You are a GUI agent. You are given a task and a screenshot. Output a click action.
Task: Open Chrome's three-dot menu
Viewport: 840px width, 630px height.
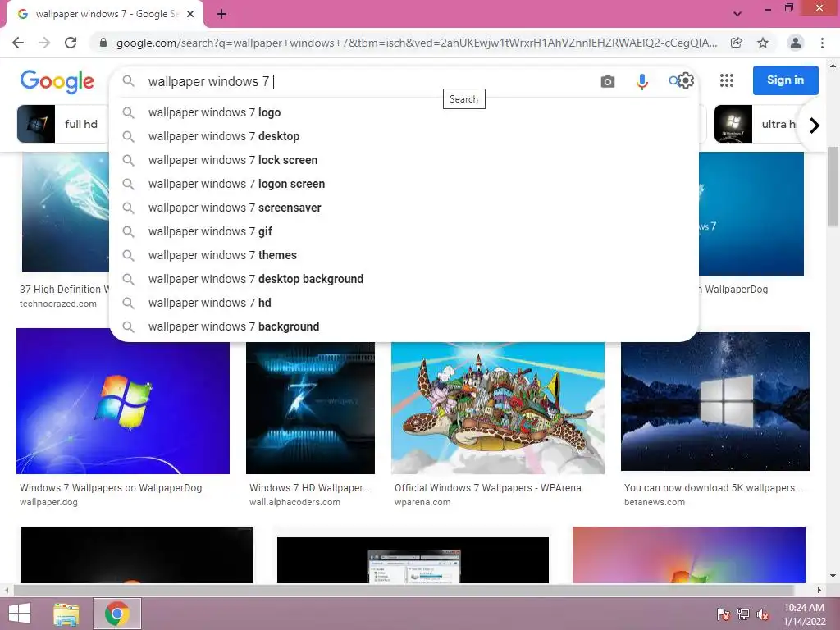pyautogui.click(x=822, y=43)
